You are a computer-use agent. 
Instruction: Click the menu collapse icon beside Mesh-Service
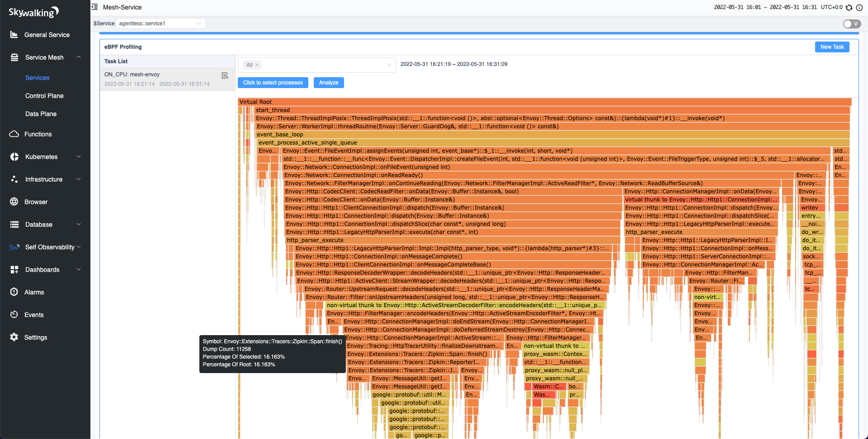pyautogui.click(x=94, y=7)
